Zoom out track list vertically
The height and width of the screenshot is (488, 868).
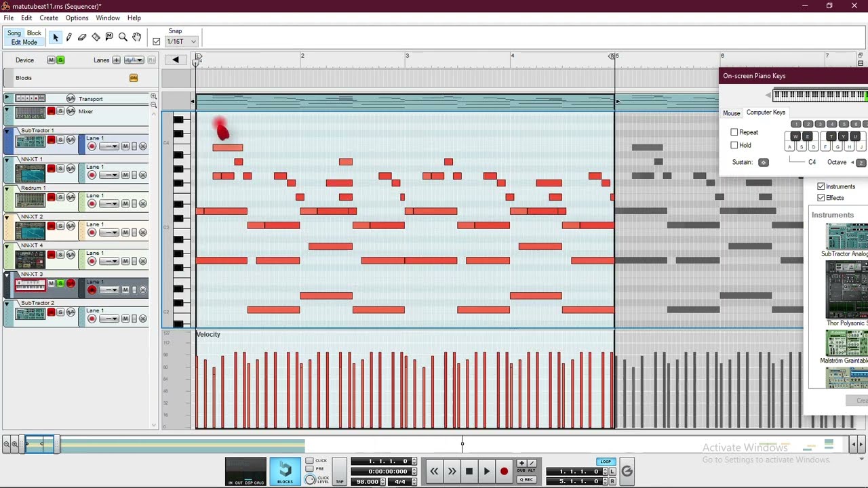[154, 105]
